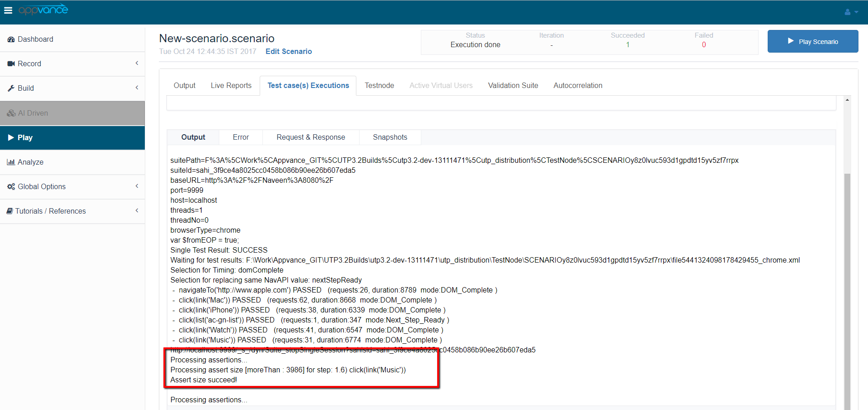Click the hamburger menu icon
Screen dimensions: 868x410
tap(8, 10)
